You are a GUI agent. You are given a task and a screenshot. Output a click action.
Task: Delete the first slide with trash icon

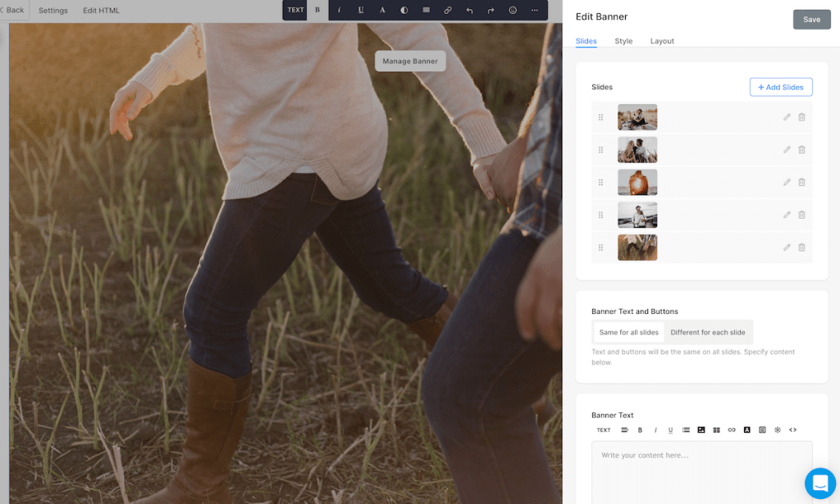(801, 117)
